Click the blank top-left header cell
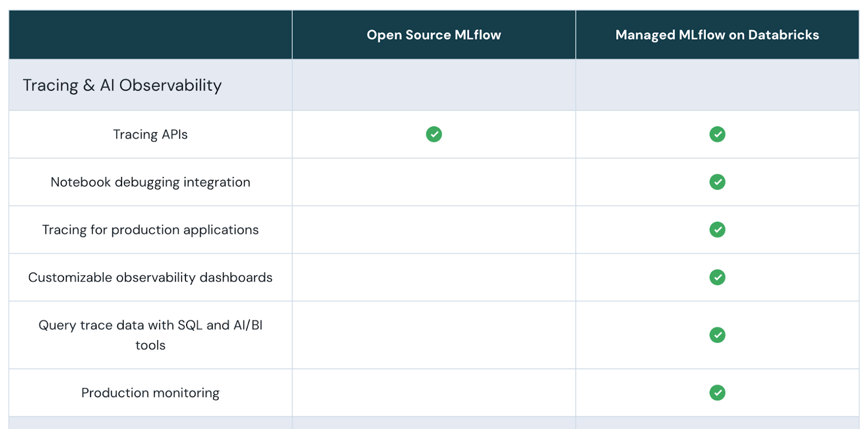This screenshot has width=868, height=429. click(x=150, y=35)
